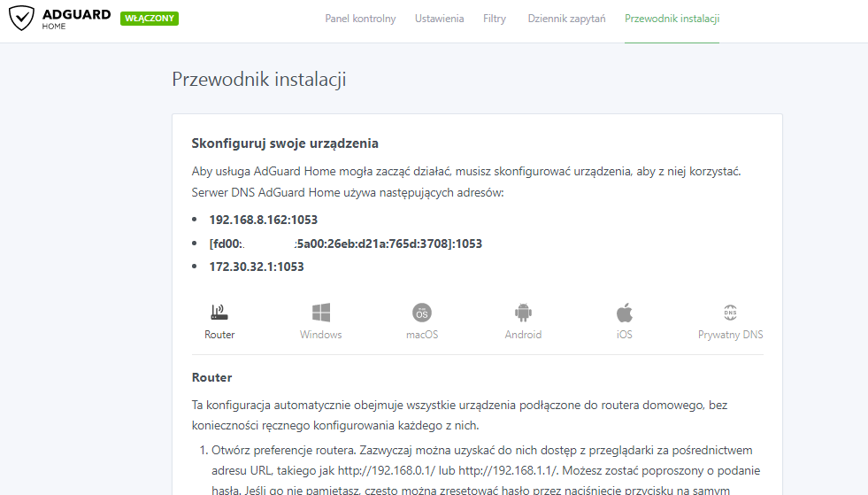868x495 pixels.
Task: Click Skonfiguruj swoje urządzenia heading
Action: coord(285,143)
